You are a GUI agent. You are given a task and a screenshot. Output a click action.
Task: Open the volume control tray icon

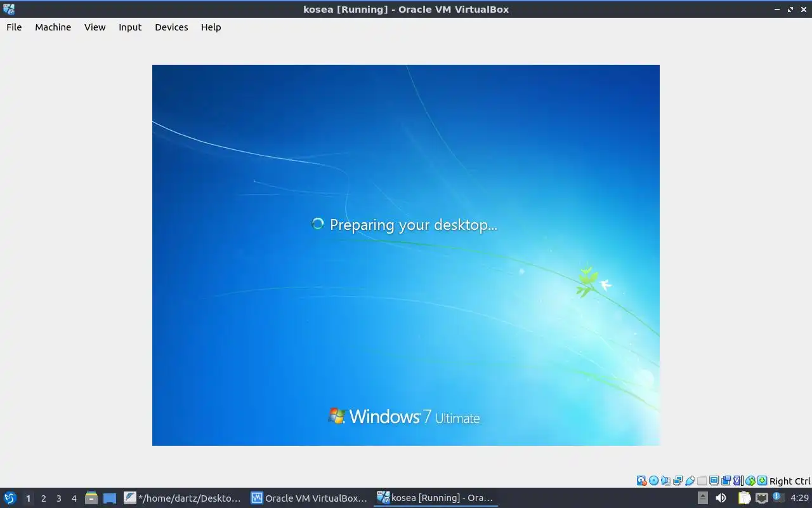pyautogui.click(x=721, y=497)
